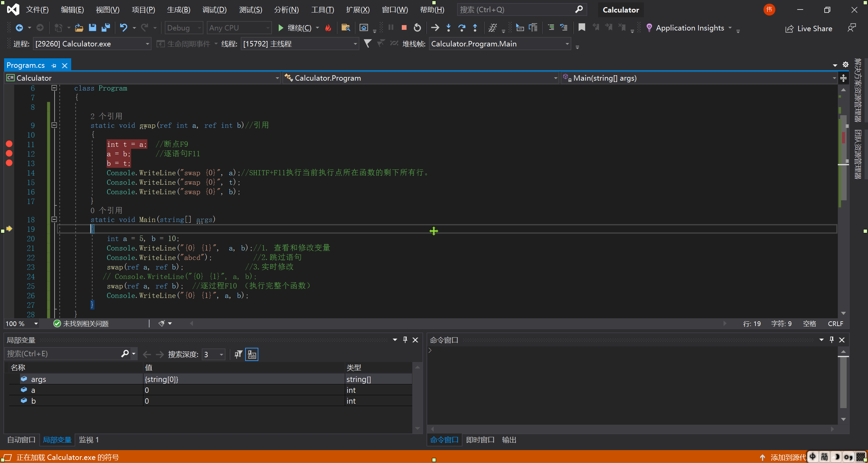
Task: Remove the breakpoint on line 11
Action: pos(9,144)
